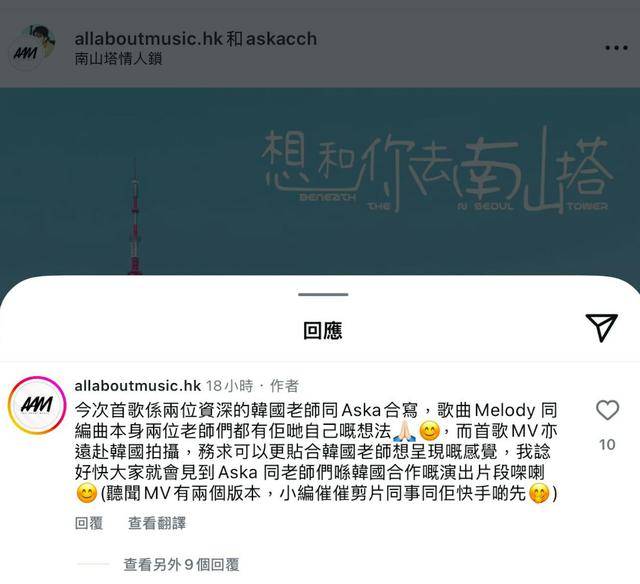The width and height of the screenshot is (640, 584).
Task: Like the allaboutmusic.hk comment with heart
Action: pos(607,410)
